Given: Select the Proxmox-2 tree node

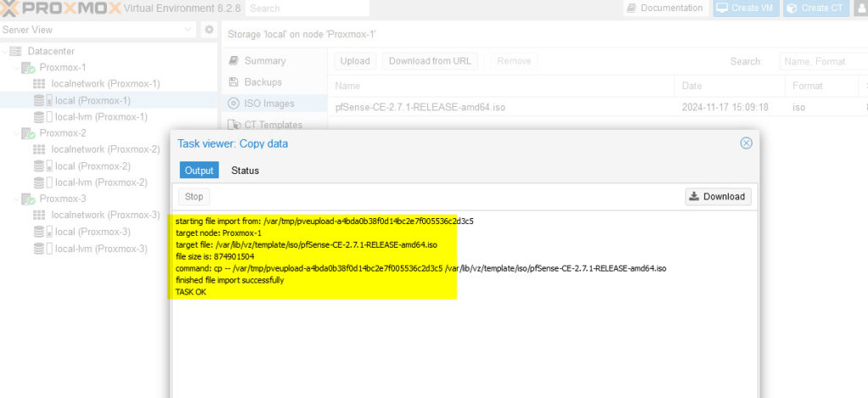Looking at the screenshot, I should pos(63,133).
